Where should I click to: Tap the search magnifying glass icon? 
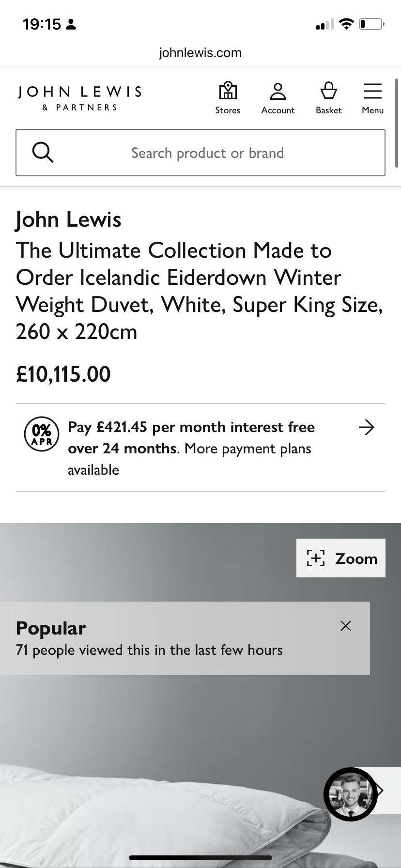click(43, 153)
